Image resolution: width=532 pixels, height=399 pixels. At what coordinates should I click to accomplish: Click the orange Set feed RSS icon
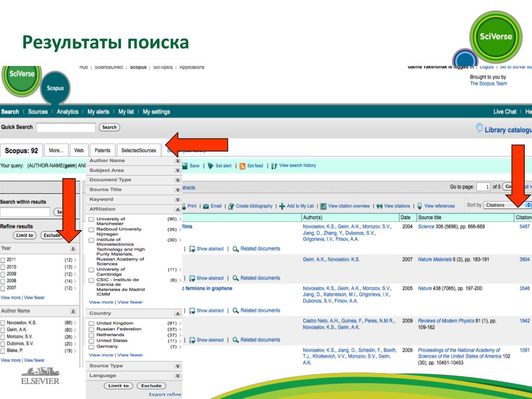[242, 166]
